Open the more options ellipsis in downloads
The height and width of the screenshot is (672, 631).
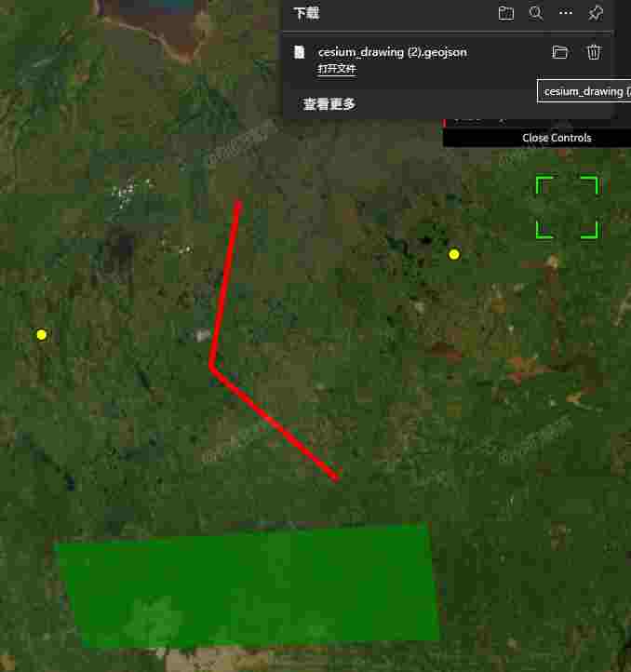click(566, 13)
